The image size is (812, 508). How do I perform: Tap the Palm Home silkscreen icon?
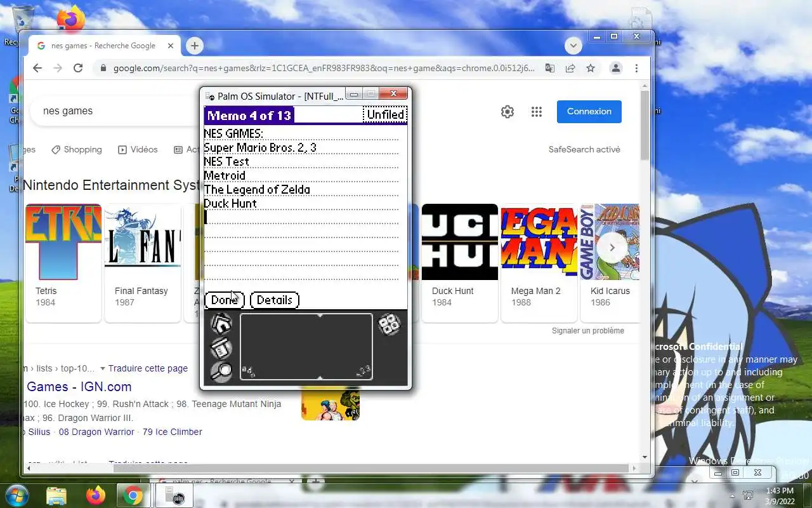221,324
